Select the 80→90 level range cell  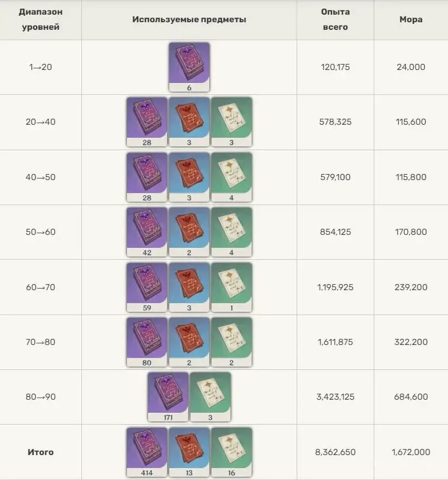pyautogui.click(x=41, y=396)
